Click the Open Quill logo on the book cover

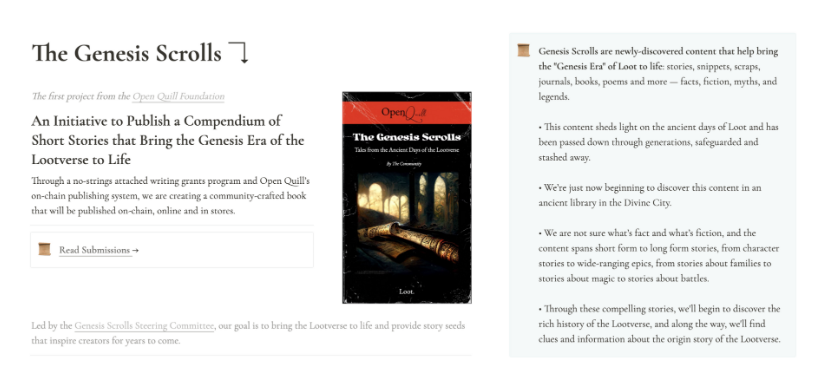click(404, 113)
